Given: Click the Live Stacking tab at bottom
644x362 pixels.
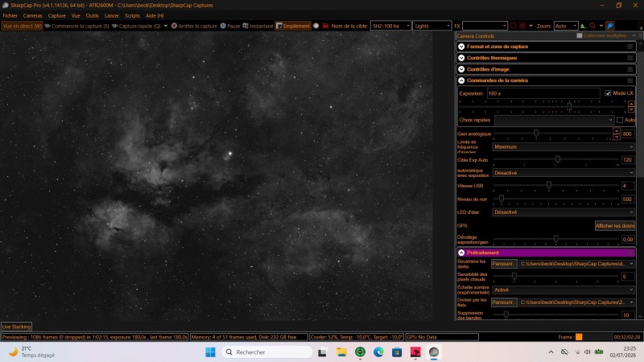Looking at the screenshot, I should (16, 327).
